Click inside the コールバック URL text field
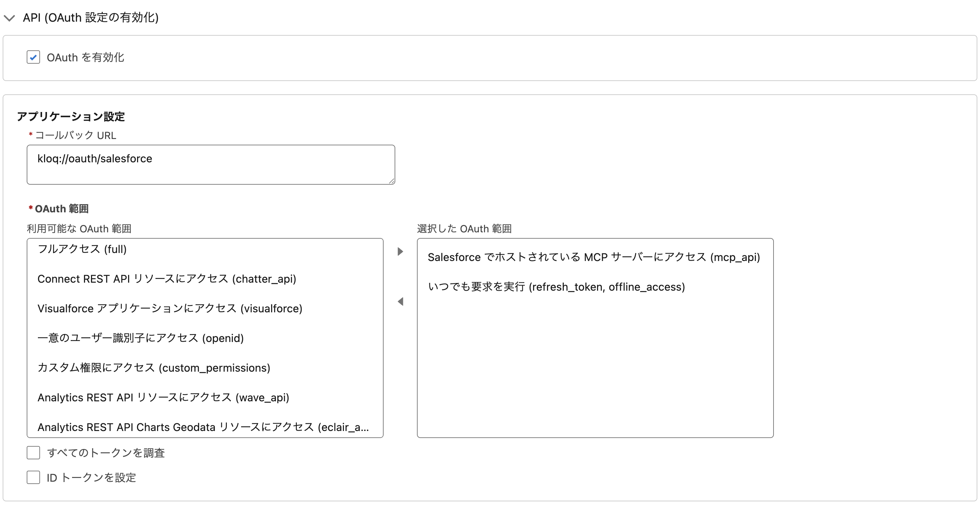The image size is (980, 506). click(x=211, y=165)
